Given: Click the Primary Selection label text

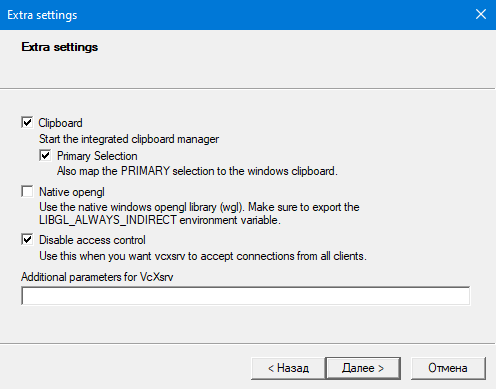Looking at the screenshot, I should (97, 156).
